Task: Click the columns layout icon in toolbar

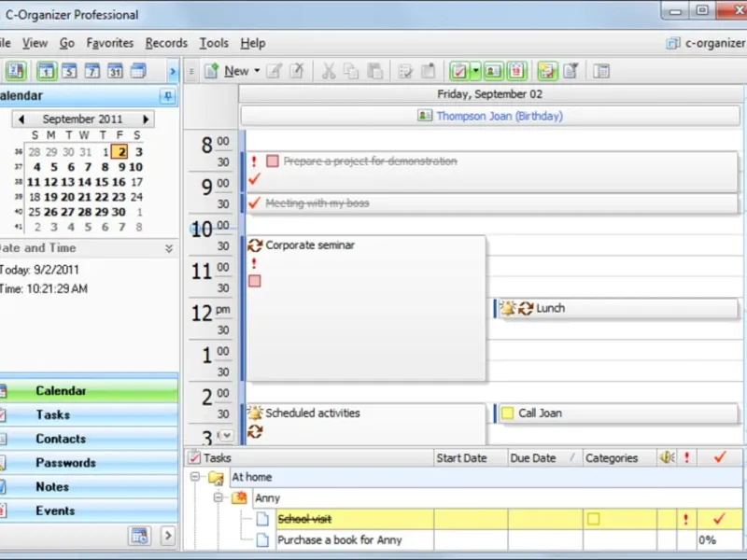Action: (601, 71)
